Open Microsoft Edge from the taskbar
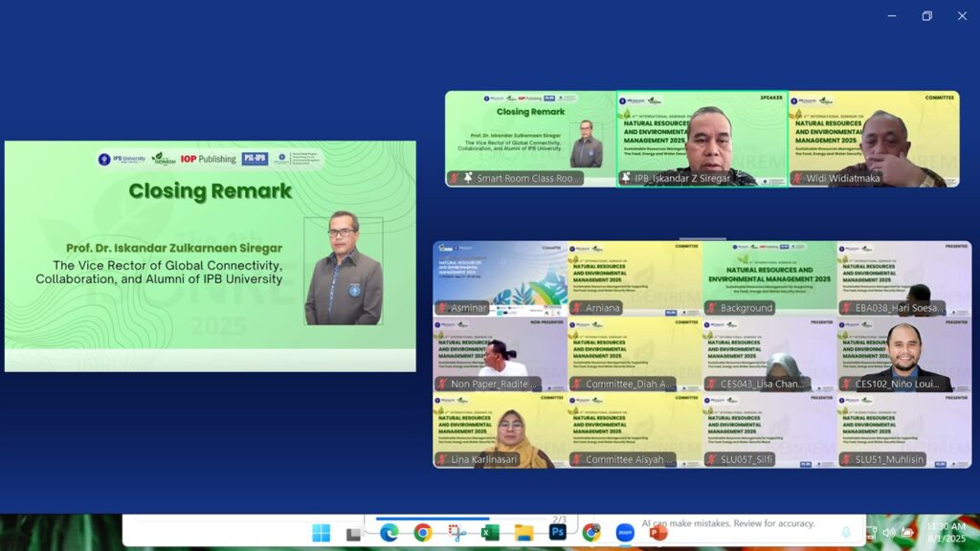 (389, 533)
